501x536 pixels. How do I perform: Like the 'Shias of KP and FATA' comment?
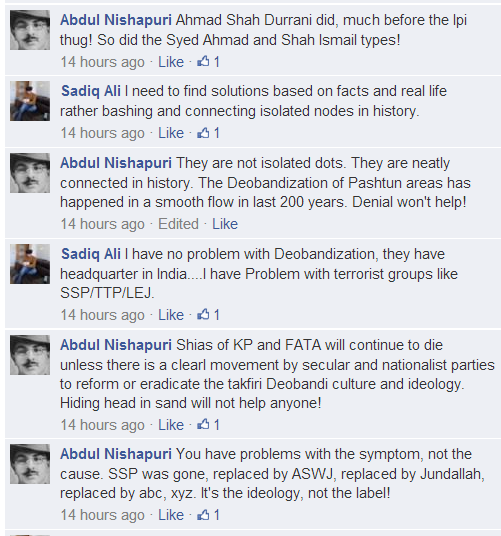click(x=171, y=425)
